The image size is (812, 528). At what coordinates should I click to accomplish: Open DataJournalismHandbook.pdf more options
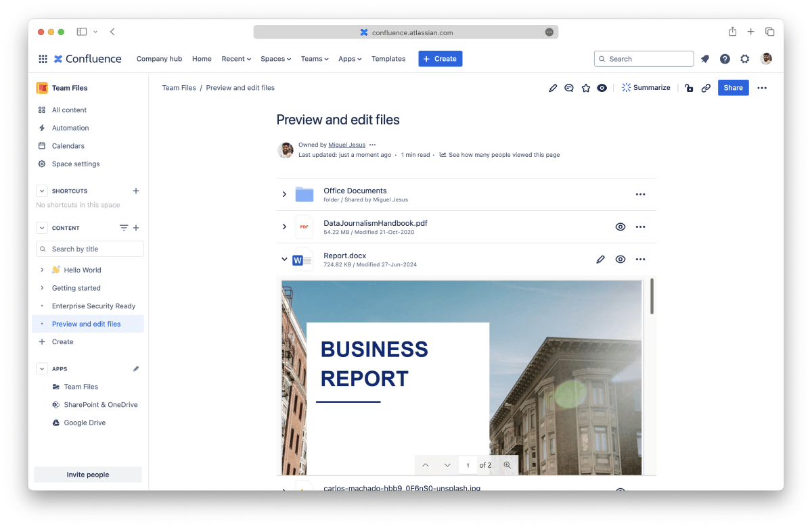[x=641, y=227]
